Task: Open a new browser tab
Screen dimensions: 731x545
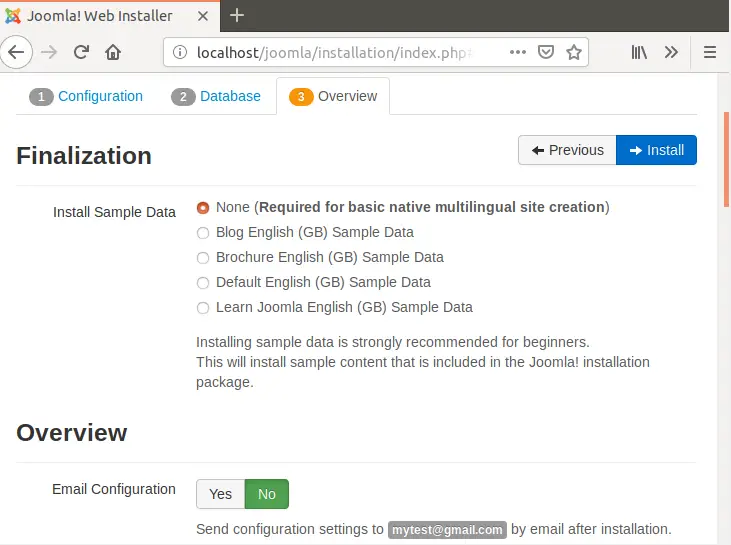Action: point(237,15)
